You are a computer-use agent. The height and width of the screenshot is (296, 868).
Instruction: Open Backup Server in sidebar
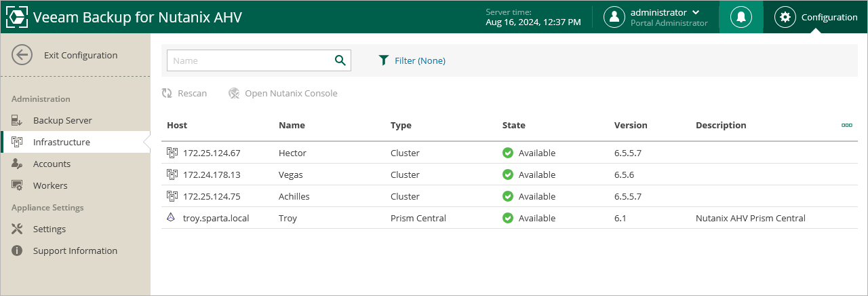(62, 120)
